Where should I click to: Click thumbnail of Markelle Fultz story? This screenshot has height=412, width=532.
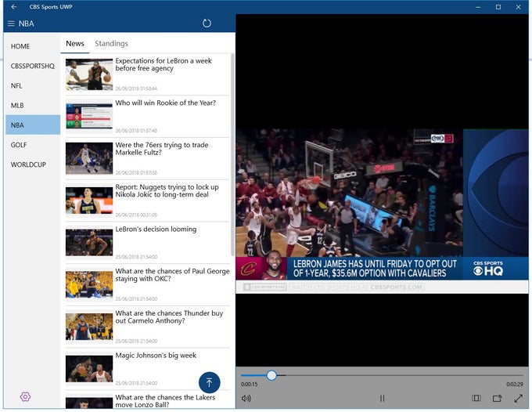click(89, 159)
